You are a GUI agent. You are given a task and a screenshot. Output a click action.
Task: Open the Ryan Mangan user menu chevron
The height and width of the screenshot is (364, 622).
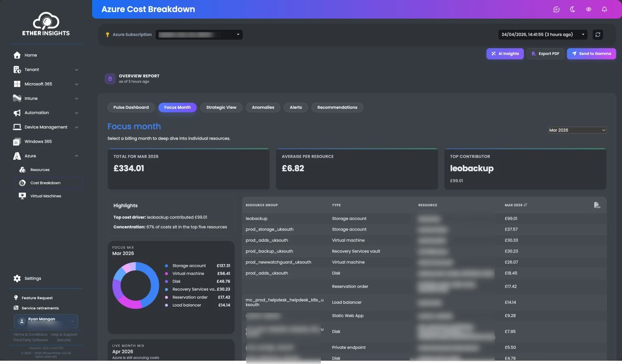click(72, 322)
